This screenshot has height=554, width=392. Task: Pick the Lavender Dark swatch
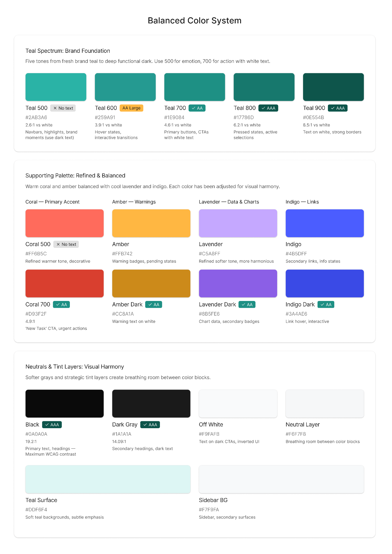238,283
